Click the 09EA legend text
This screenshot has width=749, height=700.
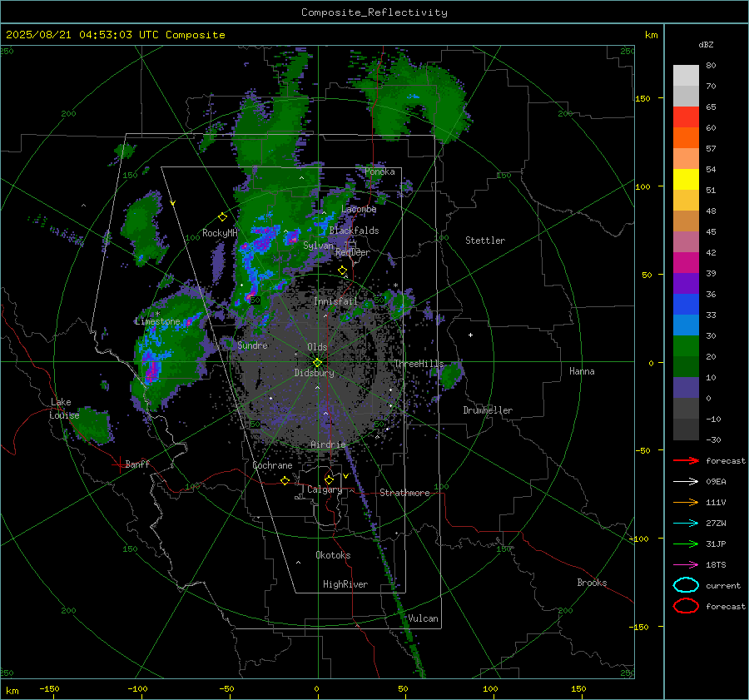pyautogui.click(x=716, y=482)
